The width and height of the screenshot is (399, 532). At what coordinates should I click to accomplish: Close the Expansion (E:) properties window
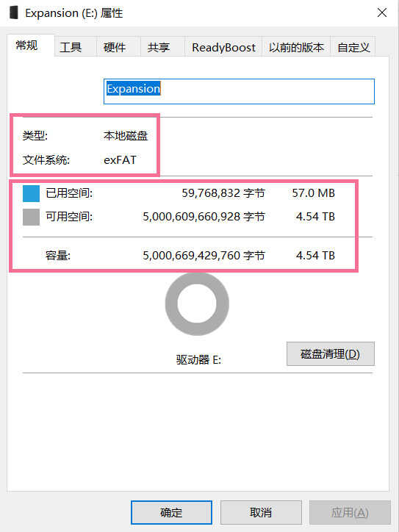[382, 13]
